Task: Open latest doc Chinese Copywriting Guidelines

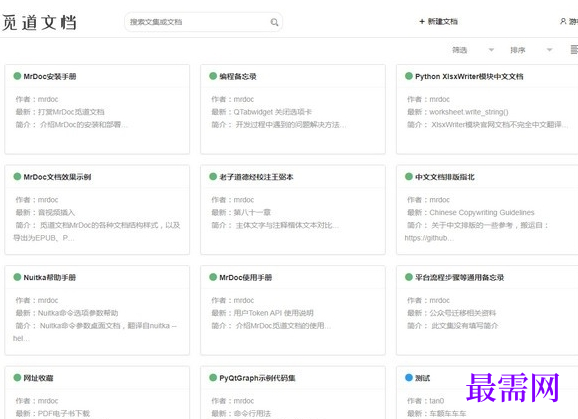Action: click(482, 213)
